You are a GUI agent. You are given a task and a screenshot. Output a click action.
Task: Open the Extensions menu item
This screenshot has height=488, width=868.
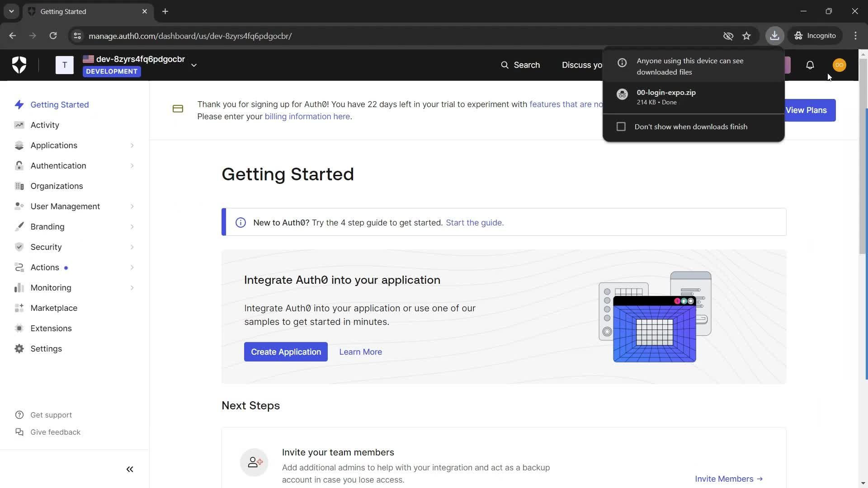pyautogui.click(x=51, y=328)
